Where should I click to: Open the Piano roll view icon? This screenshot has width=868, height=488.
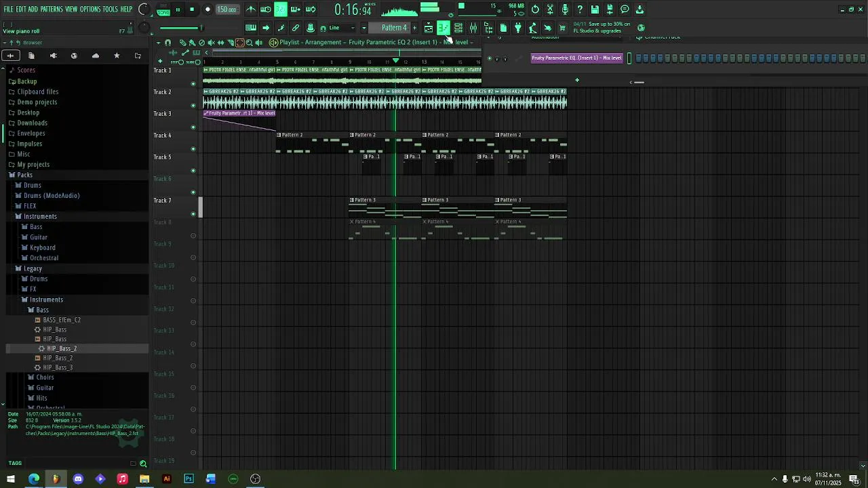(x=443, y=28)
